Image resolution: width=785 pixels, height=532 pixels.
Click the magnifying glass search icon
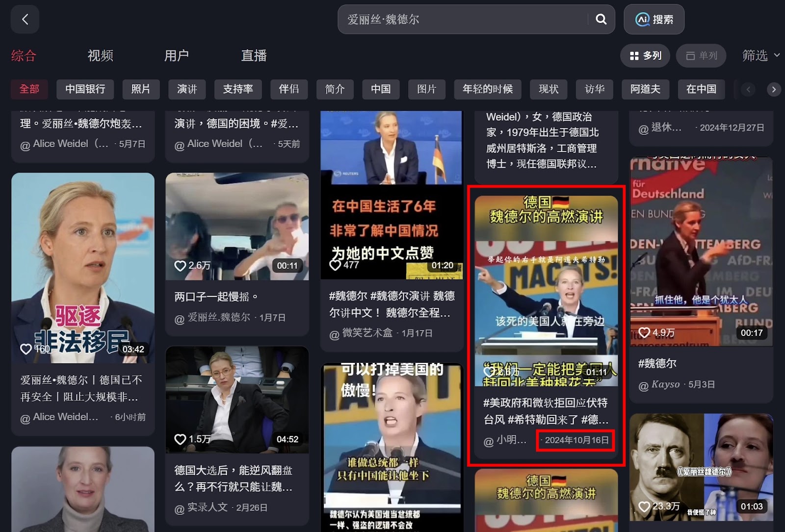(x=601, y=20)
